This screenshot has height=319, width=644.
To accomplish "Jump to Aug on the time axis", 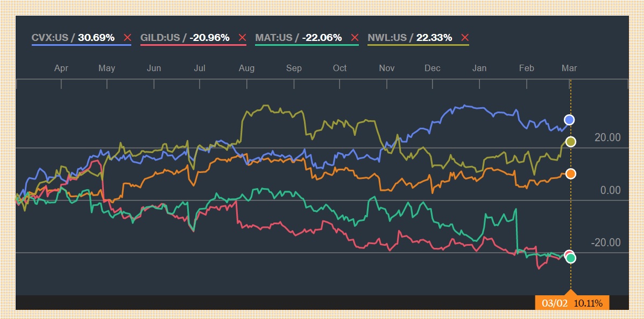I will [246, 68].
